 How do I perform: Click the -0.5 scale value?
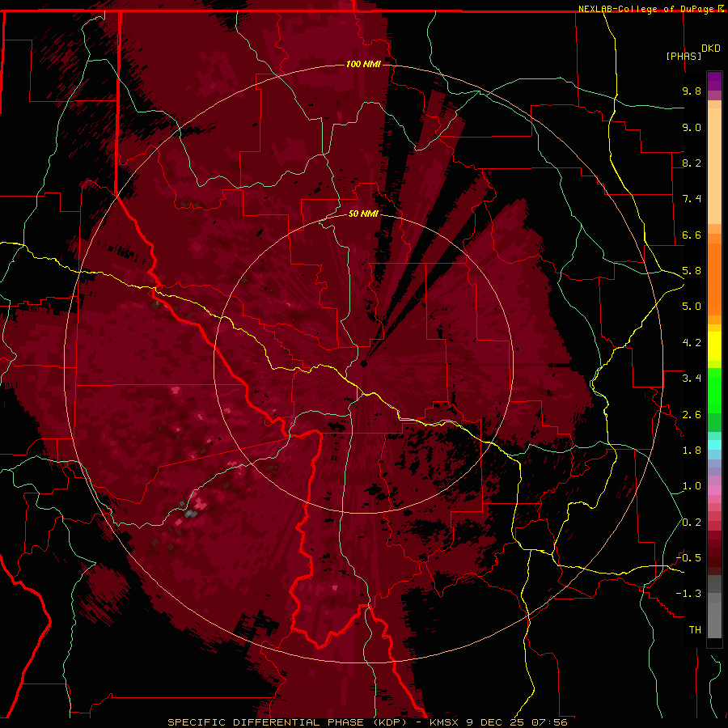(688, 558)
